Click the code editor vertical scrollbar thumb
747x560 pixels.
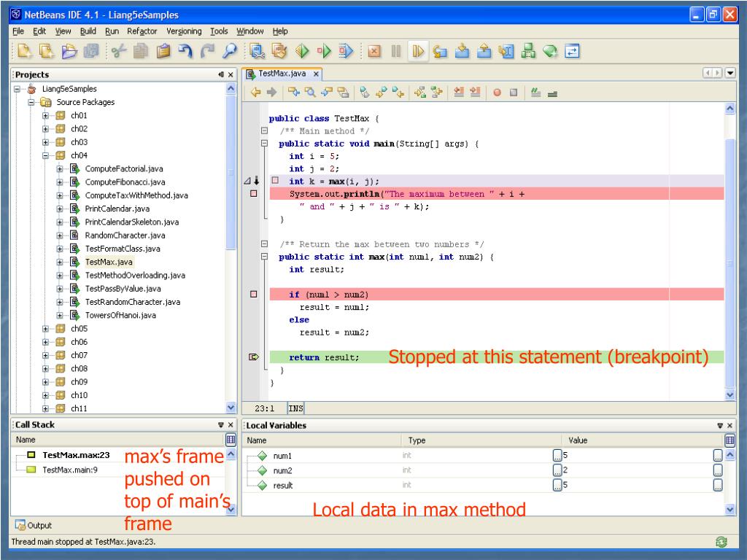click(729, 262)
